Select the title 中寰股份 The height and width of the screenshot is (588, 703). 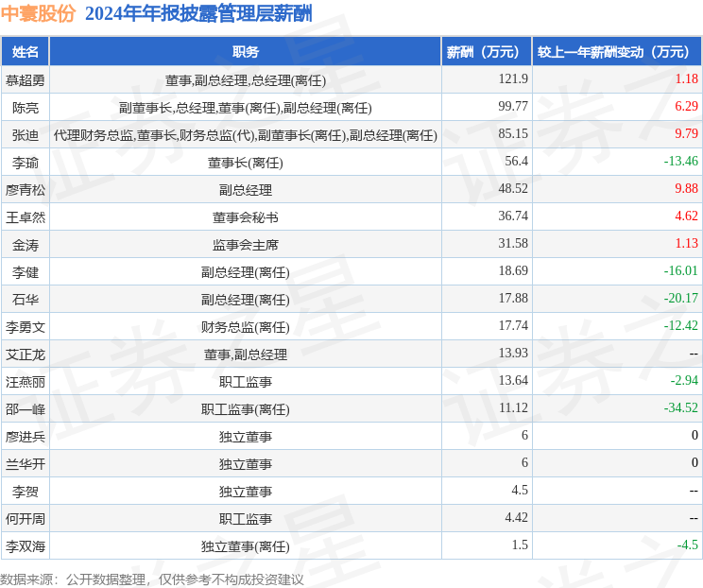point(38,13)
